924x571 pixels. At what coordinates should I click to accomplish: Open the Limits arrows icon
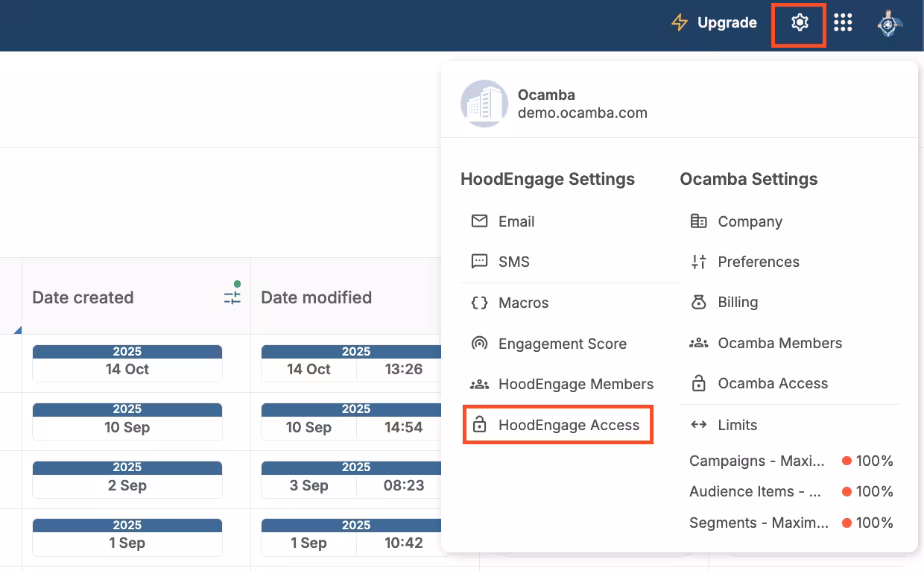(x=698, y=424)
